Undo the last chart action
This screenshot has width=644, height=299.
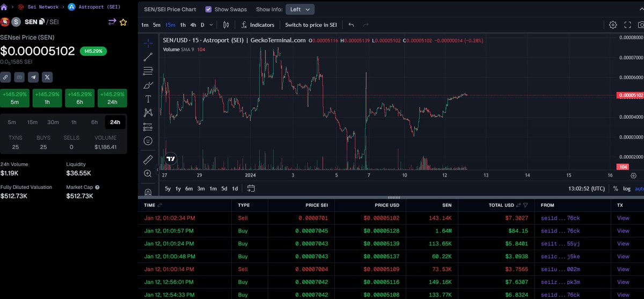[x=352, y=25]
